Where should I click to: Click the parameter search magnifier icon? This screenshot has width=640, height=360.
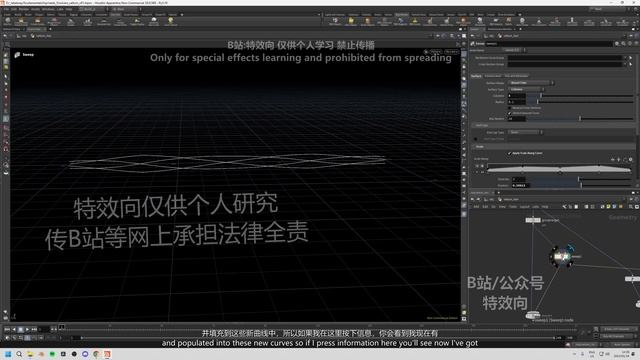pos(623,43)
